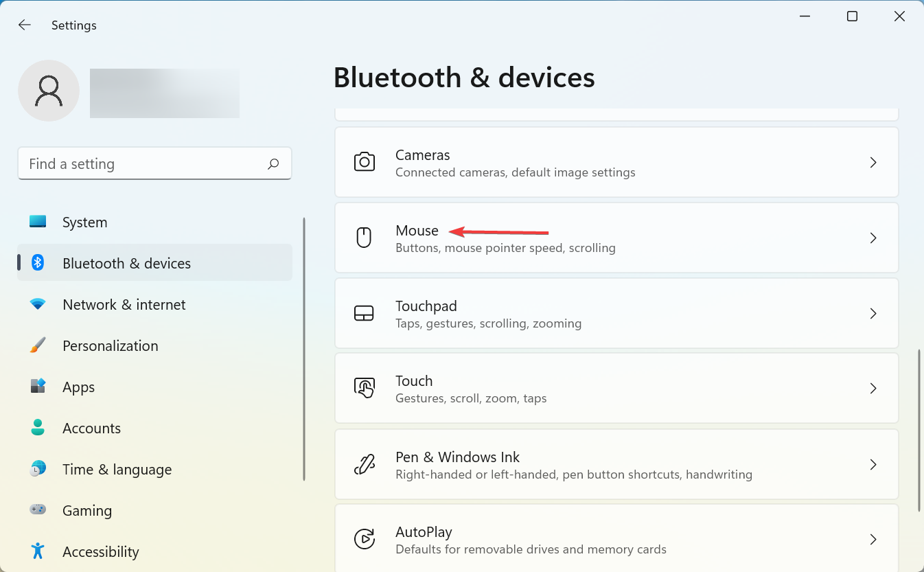This screenshot has width=924, height=572.
Task: Click the Touch hand icon
Action: 364,388
